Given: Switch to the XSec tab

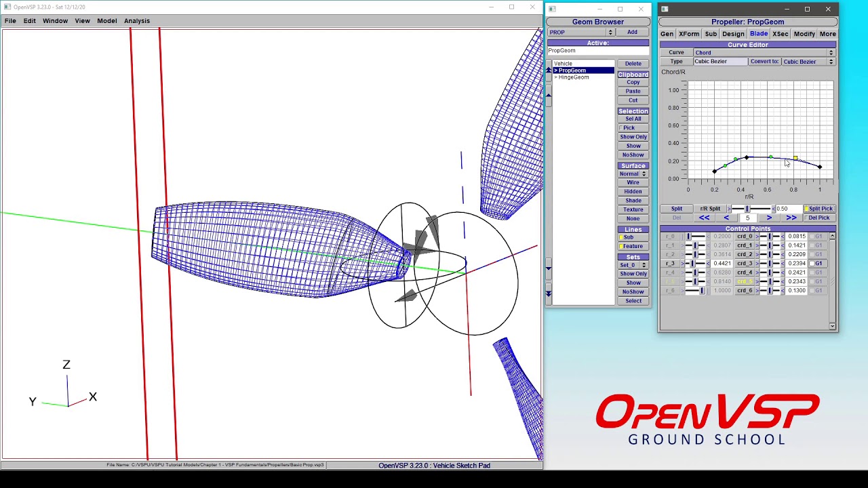Looking at the screenshot, I should click(x=781, y=34).
